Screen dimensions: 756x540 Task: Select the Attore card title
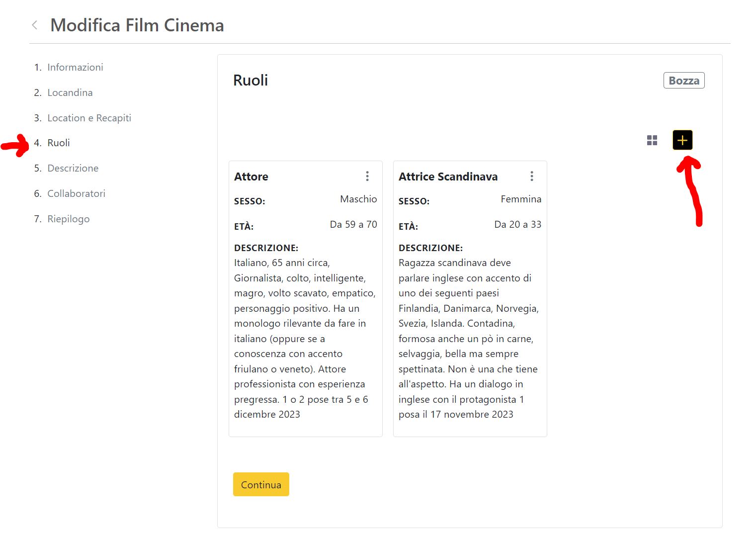click(x=251, y=177)
